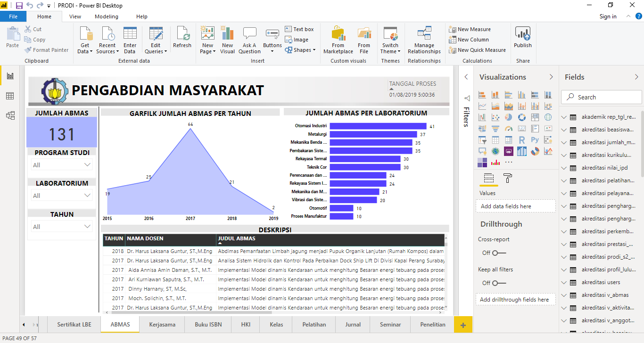Toggle the Cross-report drillthrough switch
This screenshot has width=644, height=343.
499,253
